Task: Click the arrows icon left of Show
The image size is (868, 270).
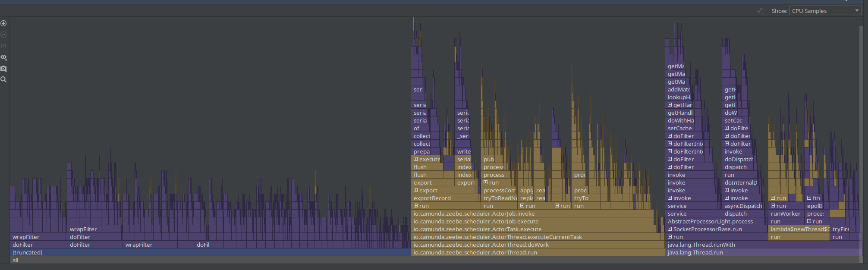Action: tap(761, 11)
